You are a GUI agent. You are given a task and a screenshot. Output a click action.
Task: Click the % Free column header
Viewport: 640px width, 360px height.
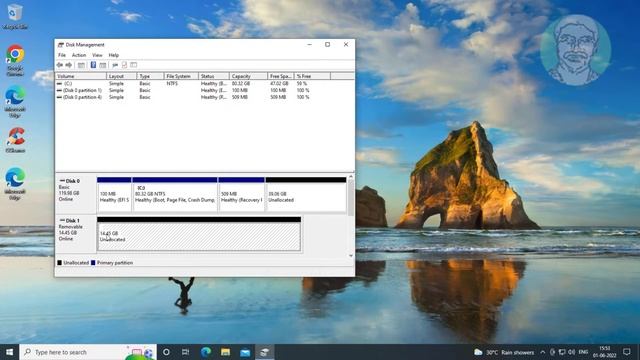[x=312, y=76]
